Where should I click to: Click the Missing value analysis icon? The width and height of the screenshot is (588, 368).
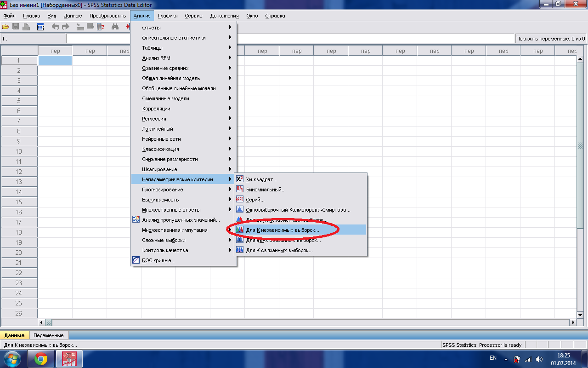[136, 220]
